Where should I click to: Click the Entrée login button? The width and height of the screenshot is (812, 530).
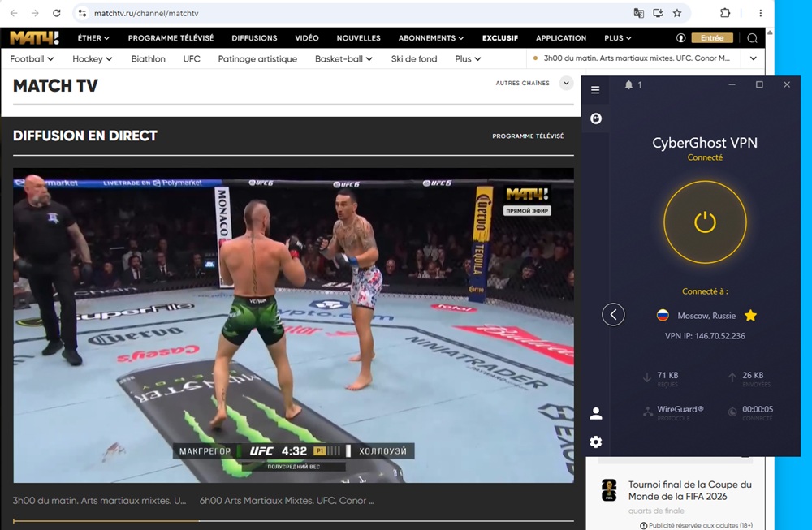pos(712,38)
